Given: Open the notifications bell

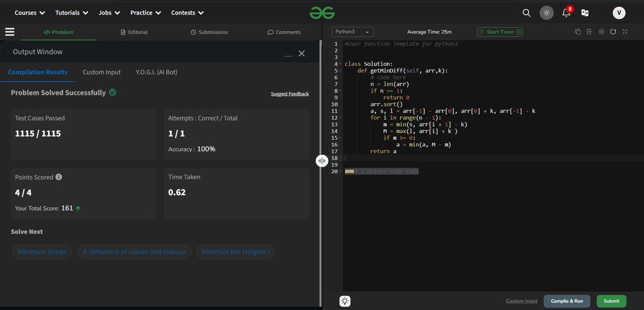Looking at the screenshot, I should pos(566,13).
